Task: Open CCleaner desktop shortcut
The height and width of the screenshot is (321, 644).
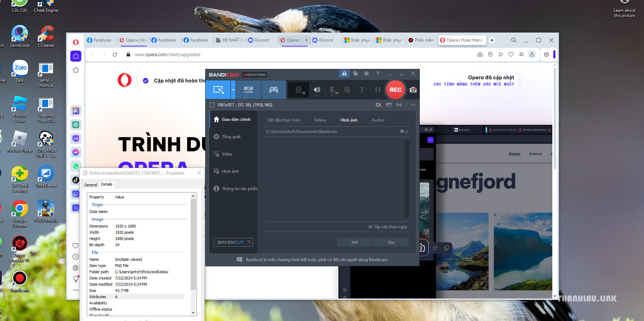Action: click(46, 36)
